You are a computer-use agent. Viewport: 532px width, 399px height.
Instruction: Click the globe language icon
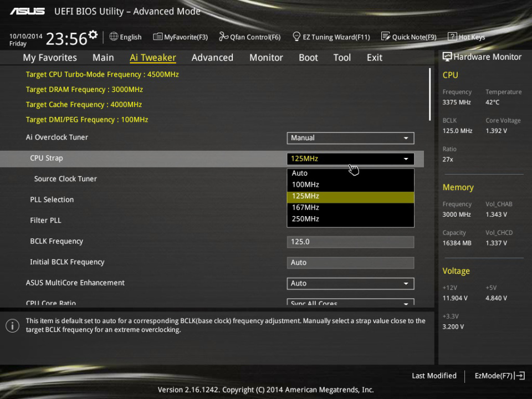(114, 37)
